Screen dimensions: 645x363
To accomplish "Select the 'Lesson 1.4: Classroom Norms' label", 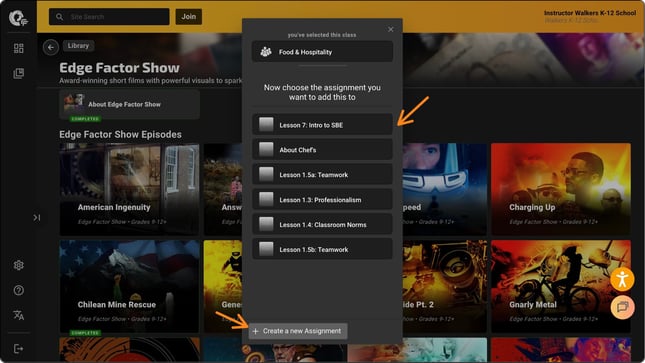I will (x=323, y=225).
